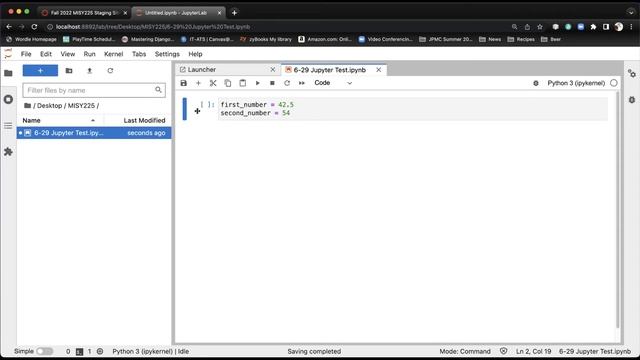Open the Edit menu
Viewport: 640px width, 360px height.
point(46,54)
